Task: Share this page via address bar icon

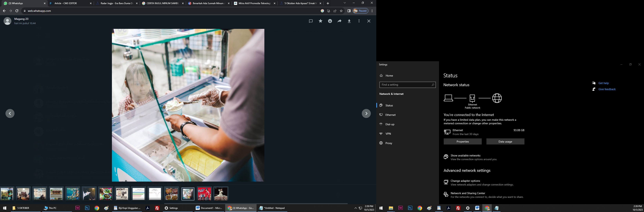Action: [x=335, y=11]
